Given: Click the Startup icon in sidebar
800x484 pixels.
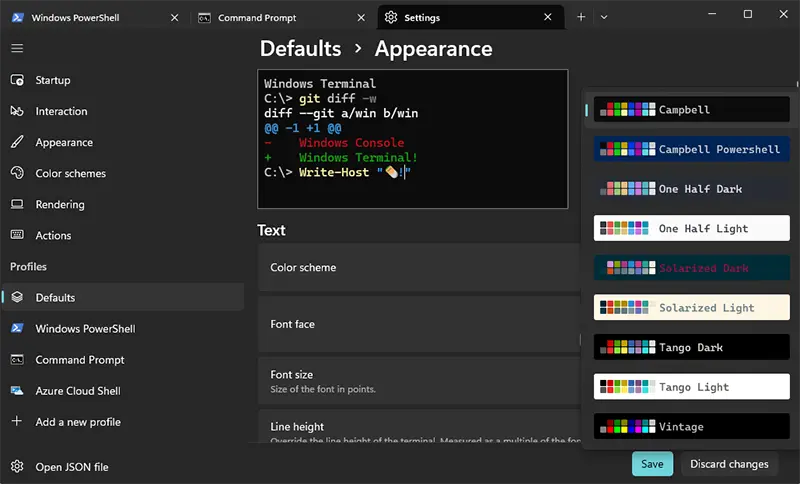Looking at the screenshot, I should point(17,80).
